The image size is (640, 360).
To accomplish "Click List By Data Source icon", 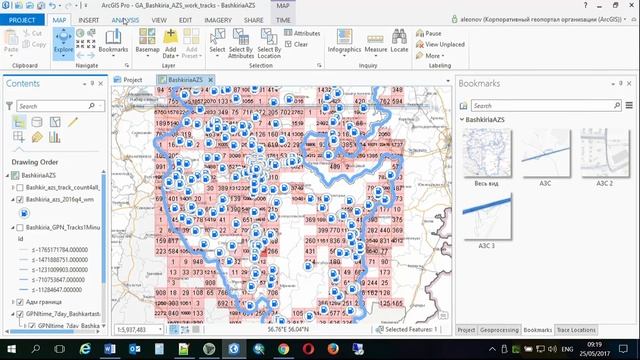I will pos(37,122).
